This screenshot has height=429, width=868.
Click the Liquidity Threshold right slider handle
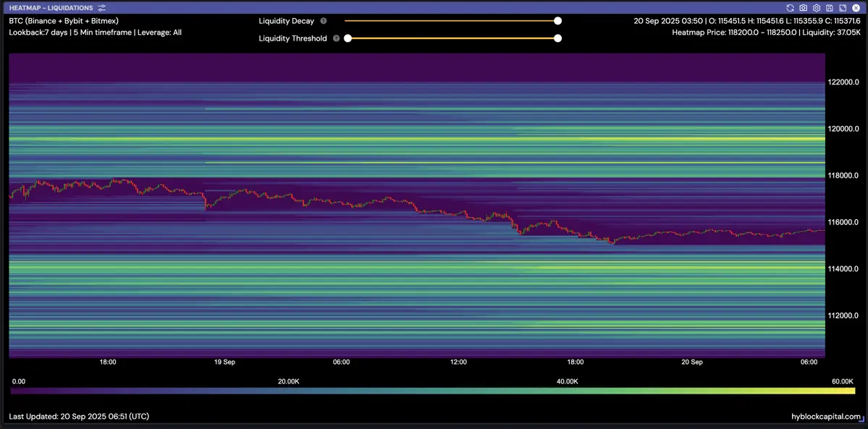pos(558,39)
